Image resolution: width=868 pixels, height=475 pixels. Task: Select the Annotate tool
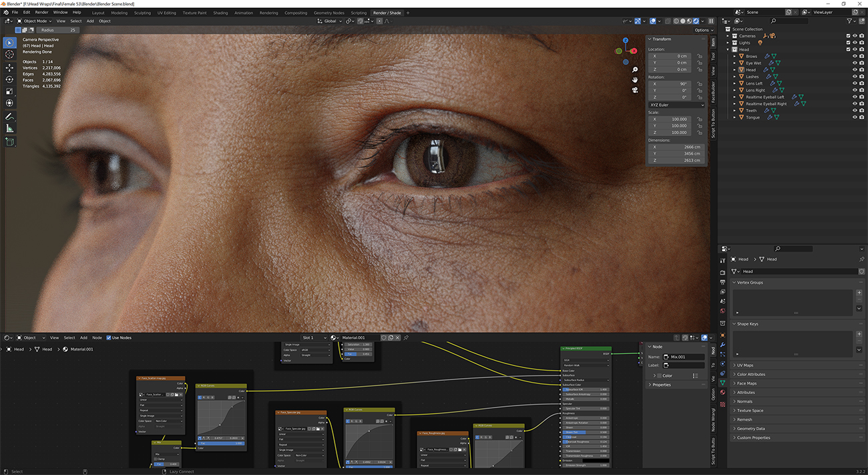coord(9,116)
